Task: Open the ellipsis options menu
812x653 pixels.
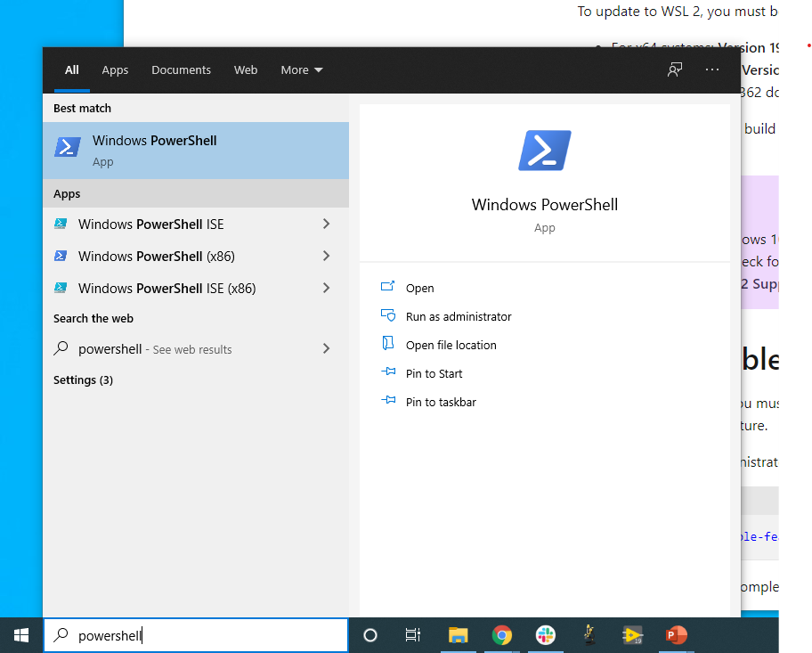Action: [x=712, y=69]
